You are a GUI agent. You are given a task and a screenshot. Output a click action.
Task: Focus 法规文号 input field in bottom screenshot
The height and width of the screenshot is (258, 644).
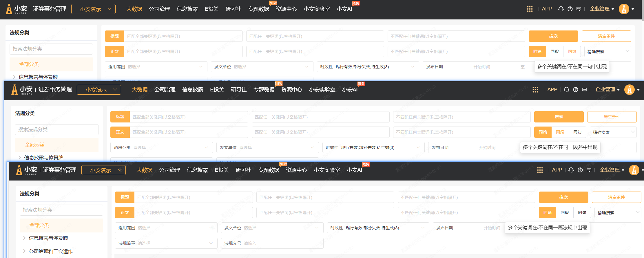pos(272,243)
